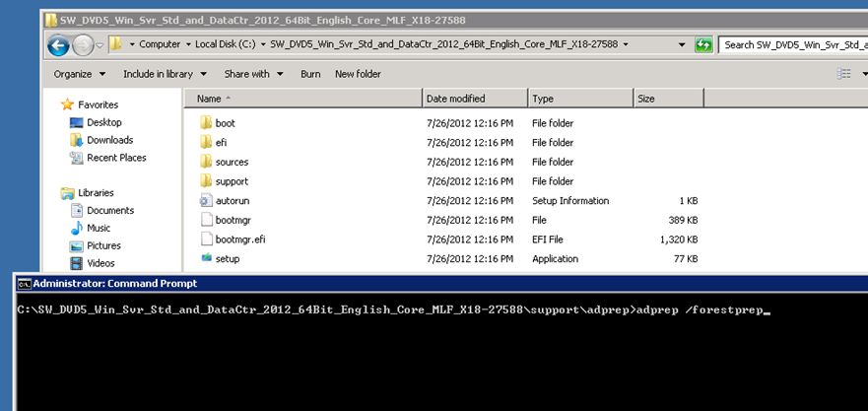Click the Explorer window title bar folder icon
This screenshot has width=868, height=411.
51,21
